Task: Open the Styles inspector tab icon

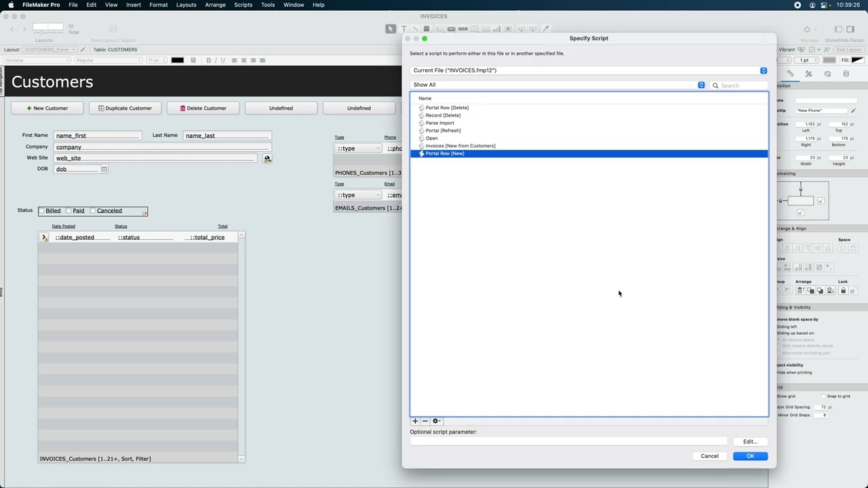Action: pyautogui.click(x=808, y=73)
